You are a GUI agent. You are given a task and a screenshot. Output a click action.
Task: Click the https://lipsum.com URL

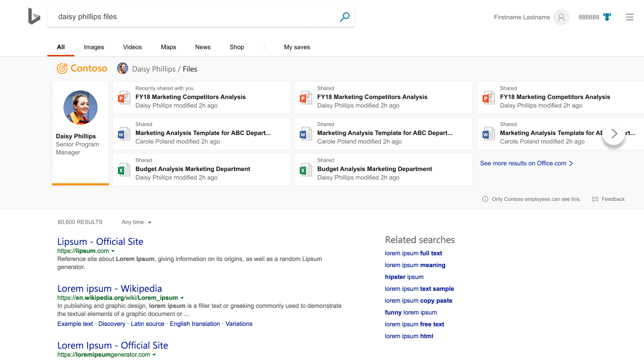[x=83, y=251]
